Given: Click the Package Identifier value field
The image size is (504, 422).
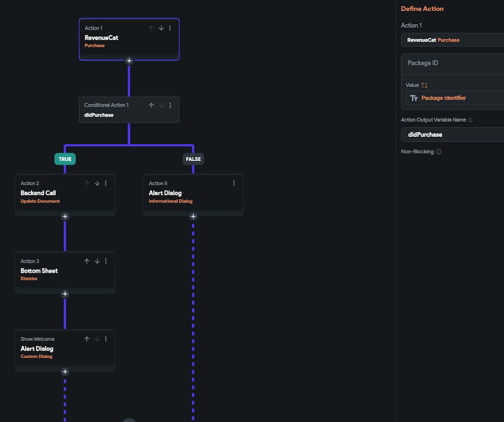Looking at the screenshot, I should click(x=455, y=98).
